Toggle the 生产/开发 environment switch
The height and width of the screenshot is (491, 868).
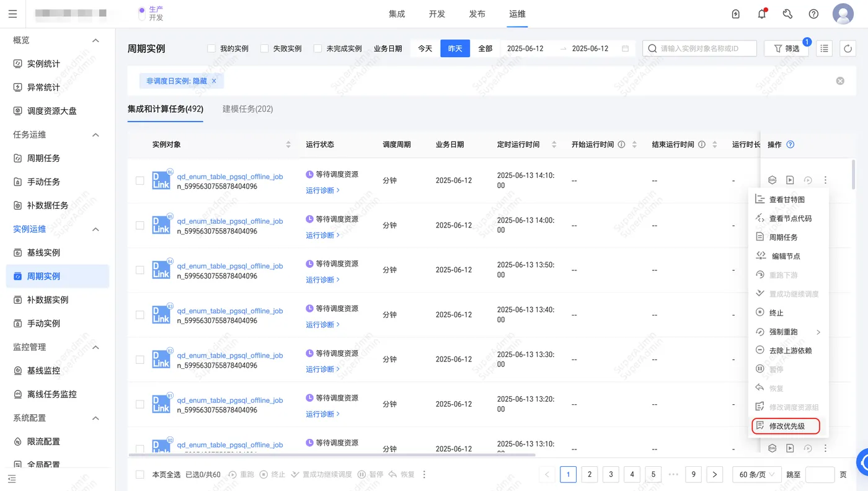(142, 14)
